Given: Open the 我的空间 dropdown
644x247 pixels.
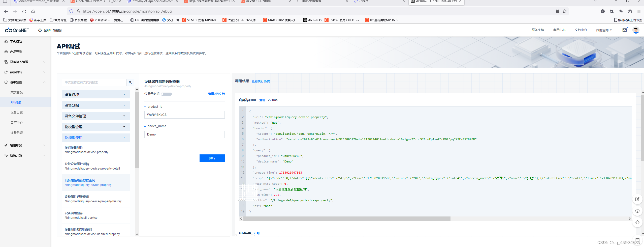Looking at the screenshot, I should click(604, 30).
